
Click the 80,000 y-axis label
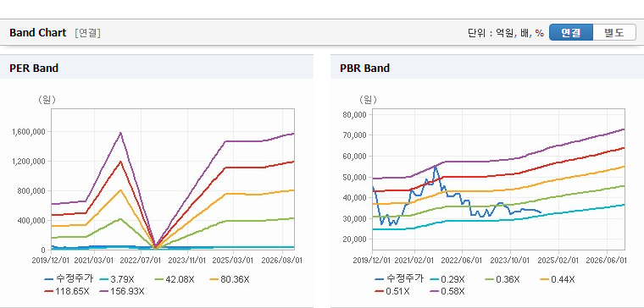click(x=355, y=114)
